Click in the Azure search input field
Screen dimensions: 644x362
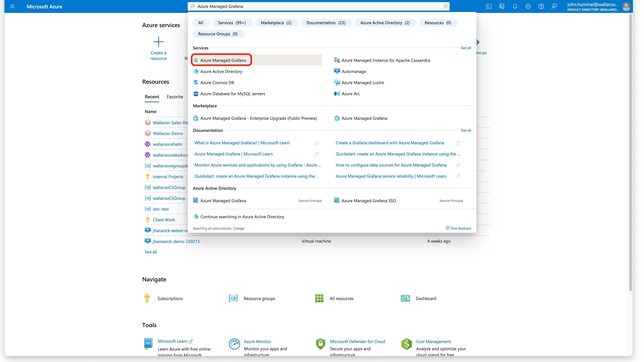tap(317, 7)
